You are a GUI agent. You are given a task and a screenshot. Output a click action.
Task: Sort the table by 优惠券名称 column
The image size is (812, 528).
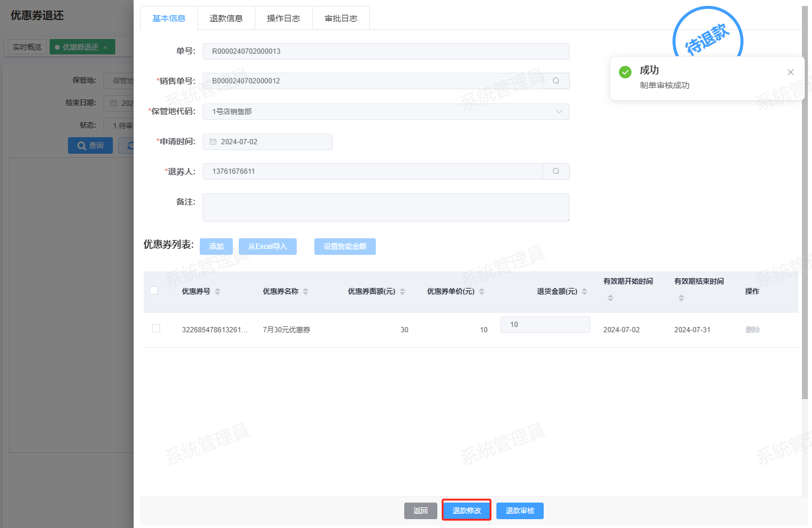(x=306, y=291)
